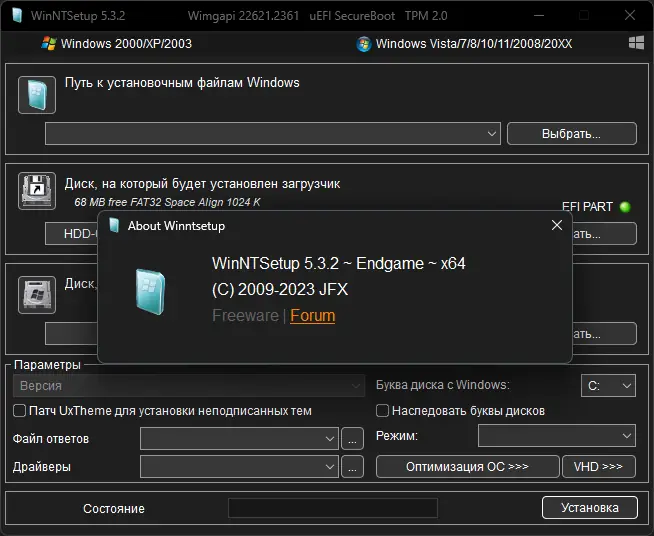Click the (C) 2009-2023 JFX copyright text
Viewport: 654px width, 536px height.
point(280,289)
